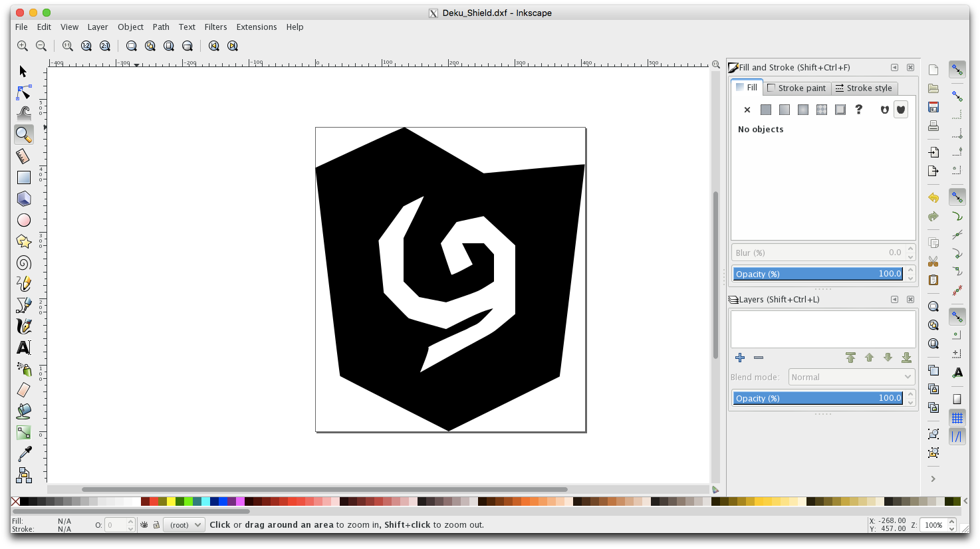980x549 pixels.
Task: Open the (root) layer dropdown
Action: coord(184,525)
